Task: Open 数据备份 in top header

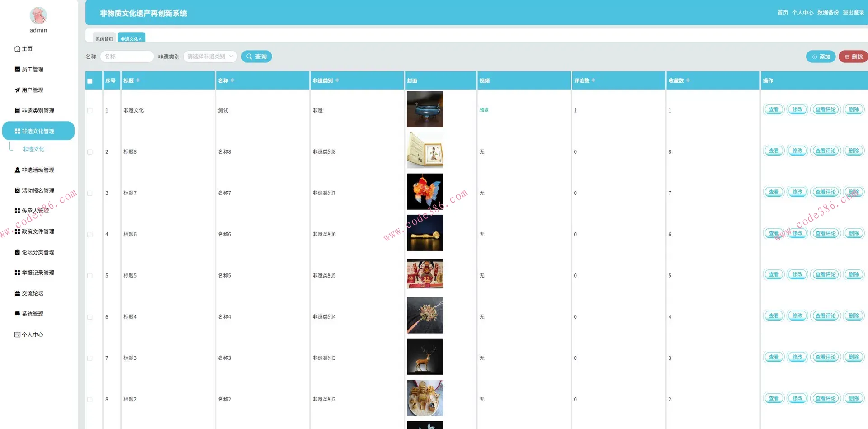Action: pyautogui.click(x=828, y=13)
